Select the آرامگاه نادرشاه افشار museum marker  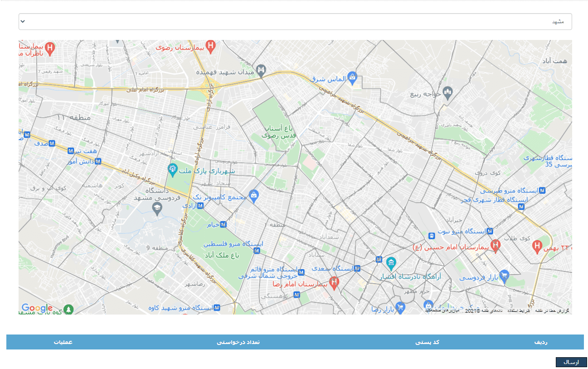391,263
